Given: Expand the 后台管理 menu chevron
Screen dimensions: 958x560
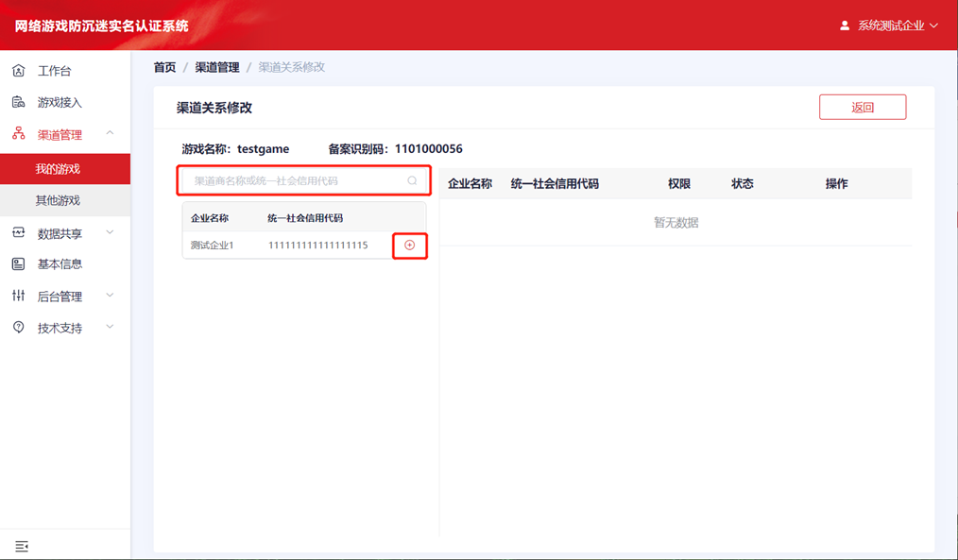Looking at the screenshot, I should click(x=110, y=295).
